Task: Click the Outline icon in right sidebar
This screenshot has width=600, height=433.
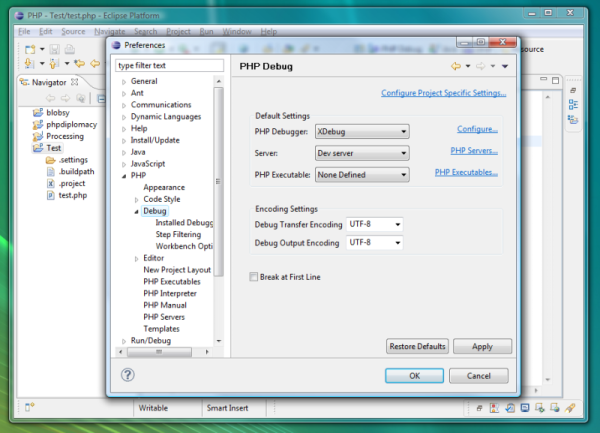Action: coord(573,104)
